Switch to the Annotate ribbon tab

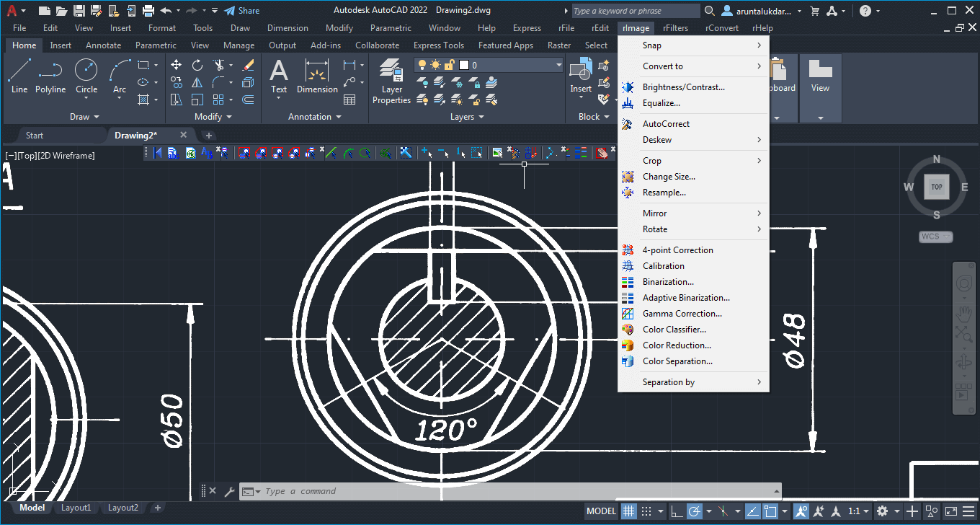pos(103,45)
